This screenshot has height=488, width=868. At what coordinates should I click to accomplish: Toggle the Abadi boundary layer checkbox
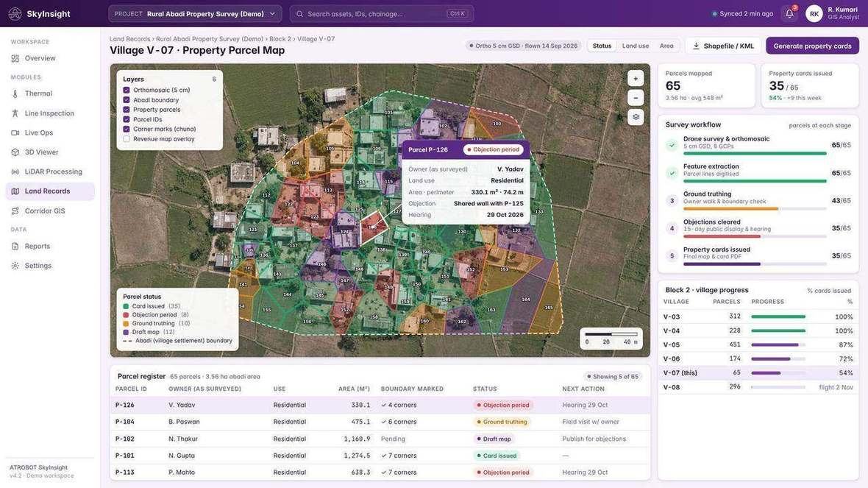click(x=127, y=100)
